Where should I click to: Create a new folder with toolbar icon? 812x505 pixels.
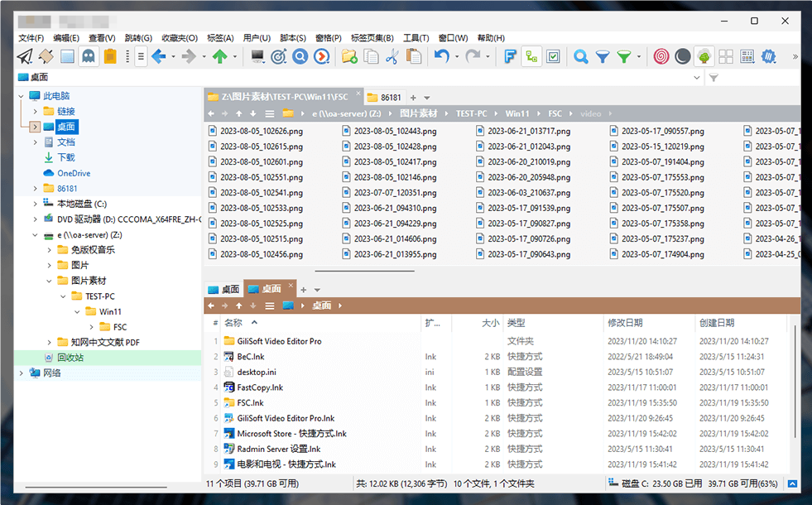pyautogui.click(x=349, y=56)
